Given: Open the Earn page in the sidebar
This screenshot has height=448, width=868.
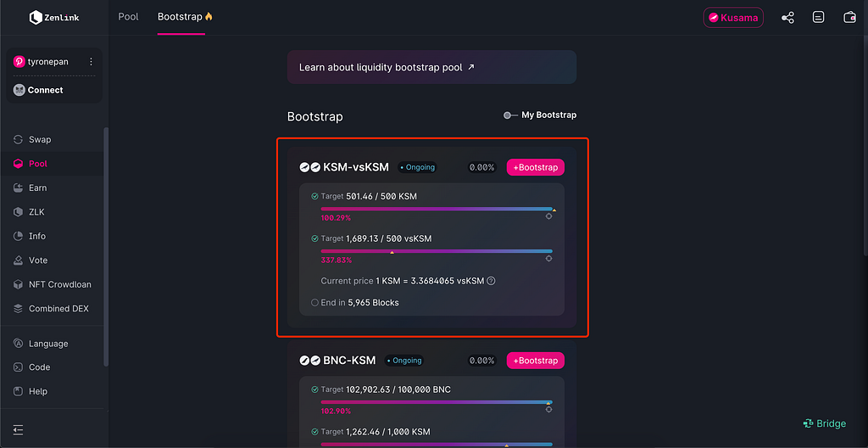Looking at the screenshot, I should [37, 188].
